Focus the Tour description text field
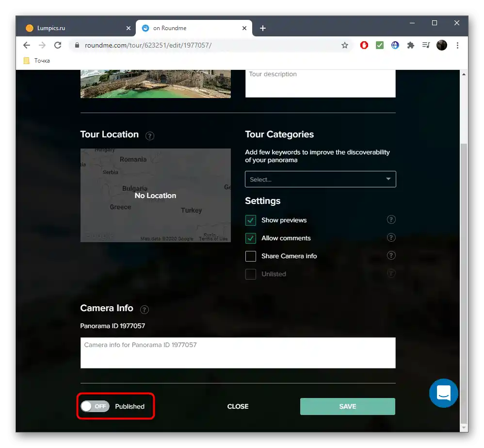Screen dimensions: 484x448 pyautogui.click(x=321, y=83)
